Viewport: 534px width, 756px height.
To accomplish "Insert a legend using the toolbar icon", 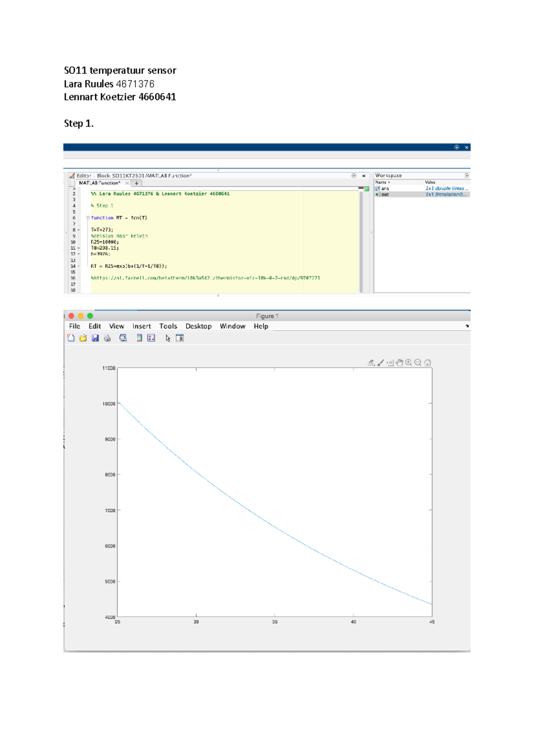I will click(x=151, y=338).
